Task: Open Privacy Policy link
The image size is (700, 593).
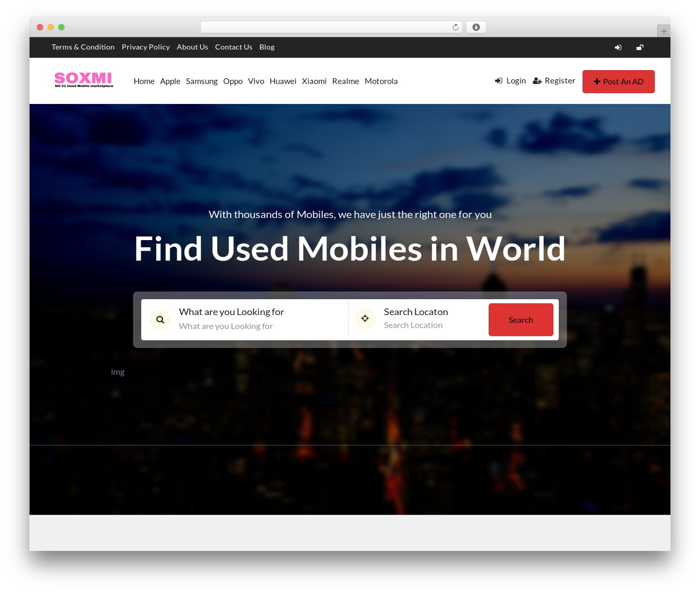Action: [x=145, y=47]
